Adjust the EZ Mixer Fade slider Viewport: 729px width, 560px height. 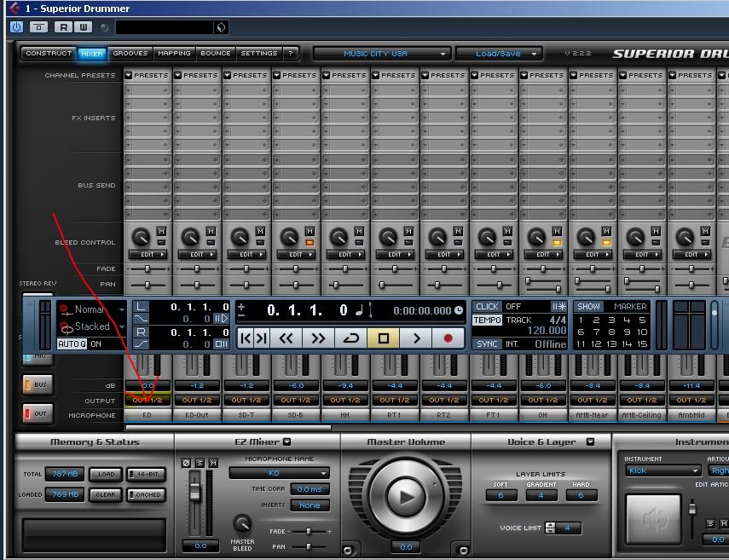[309, 531]
